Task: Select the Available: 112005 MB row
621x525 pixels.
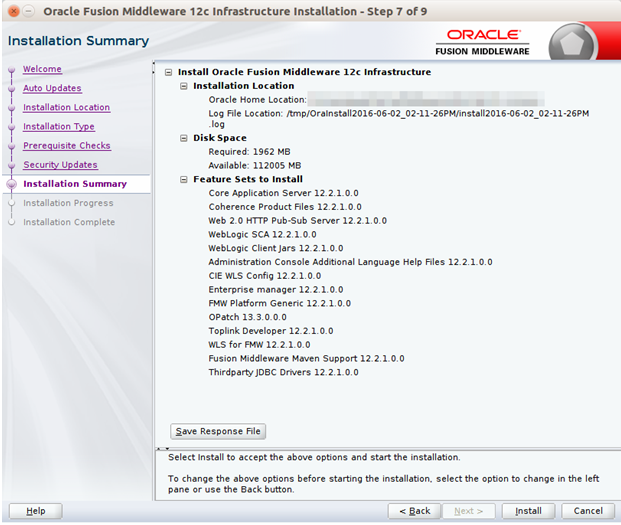Action: (x=255, y=165)
